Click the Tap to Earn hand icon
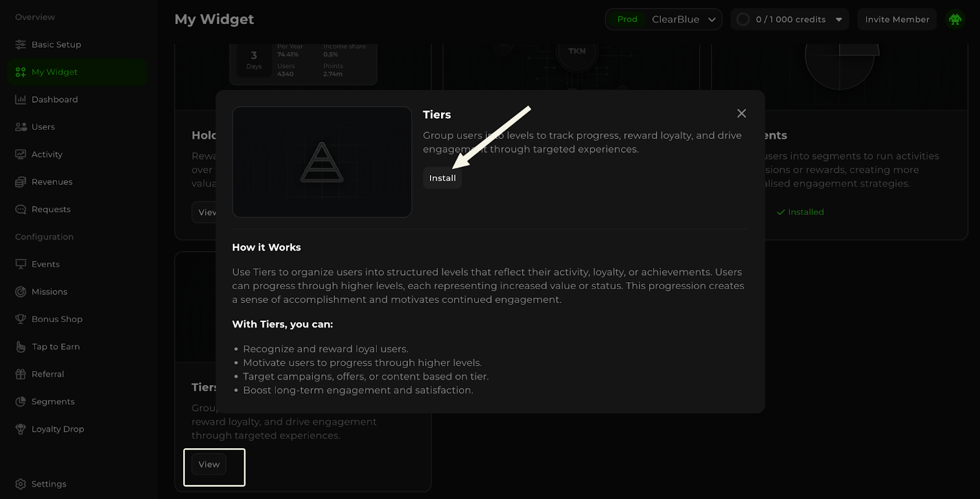This screenshot has width=980, height=499. click(20, 347)
